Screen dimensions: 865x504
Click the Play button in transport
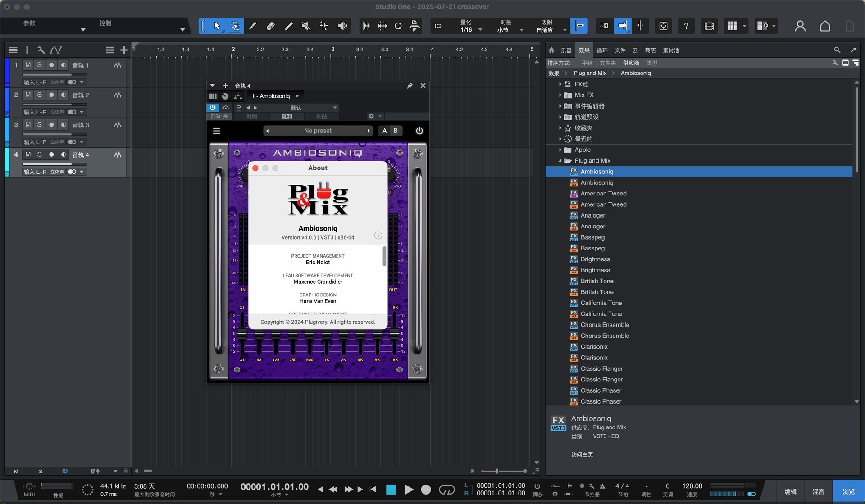click(x=409, y=490)
